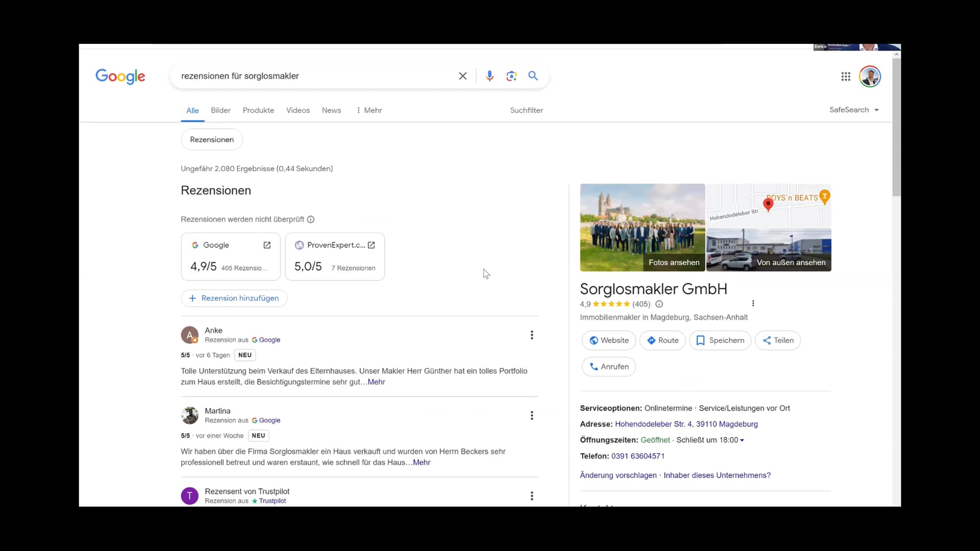
Task: Click the reviewer name 'Rezensent von Trustpilot'
Action: (247, 491)
